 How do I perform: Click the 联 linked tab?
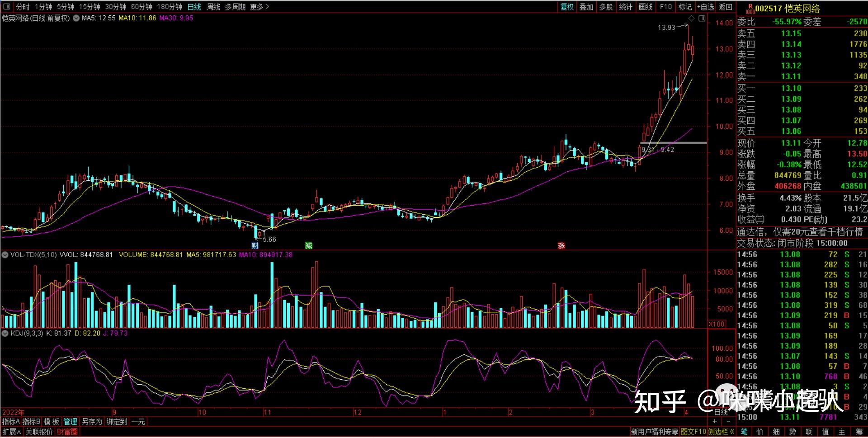click(809, 432)
